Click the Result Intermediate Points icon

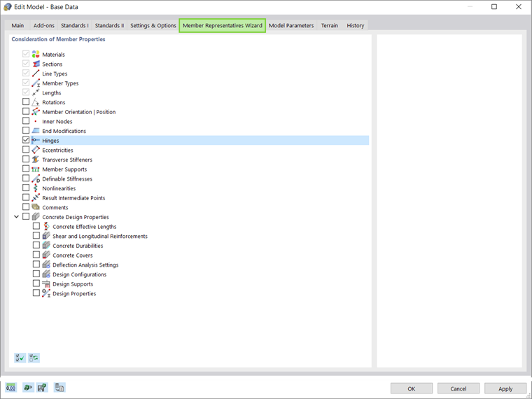36,198
